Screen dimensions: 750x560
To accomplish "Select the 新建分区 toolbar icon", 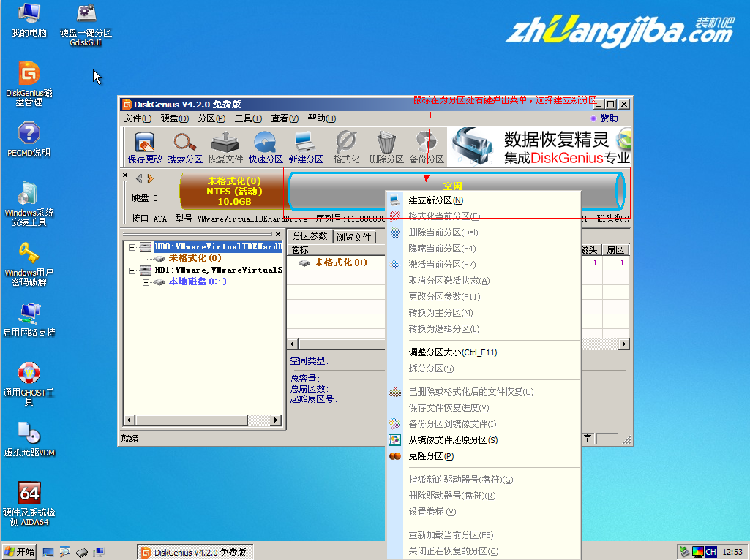I will point(306,145).
